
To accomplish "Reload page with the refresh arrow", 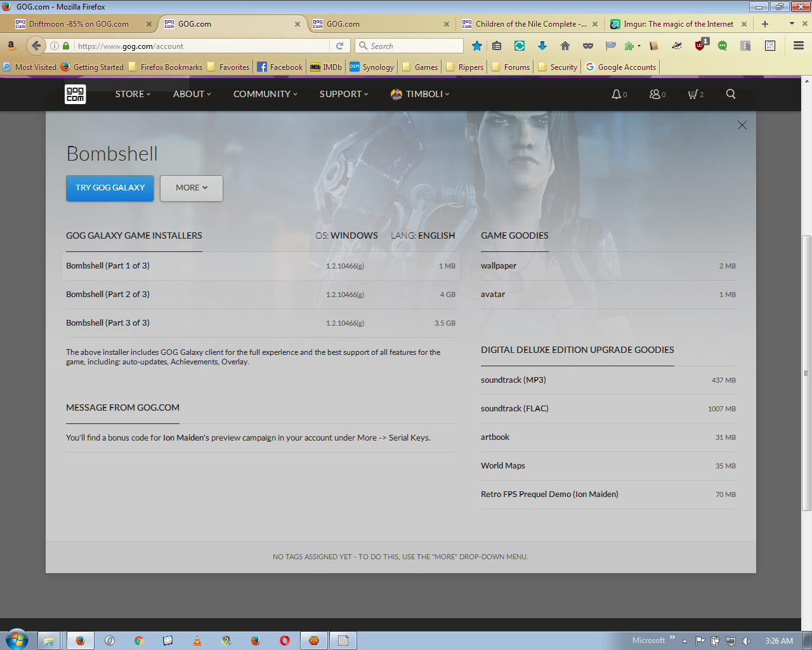I will coord(340,46).
